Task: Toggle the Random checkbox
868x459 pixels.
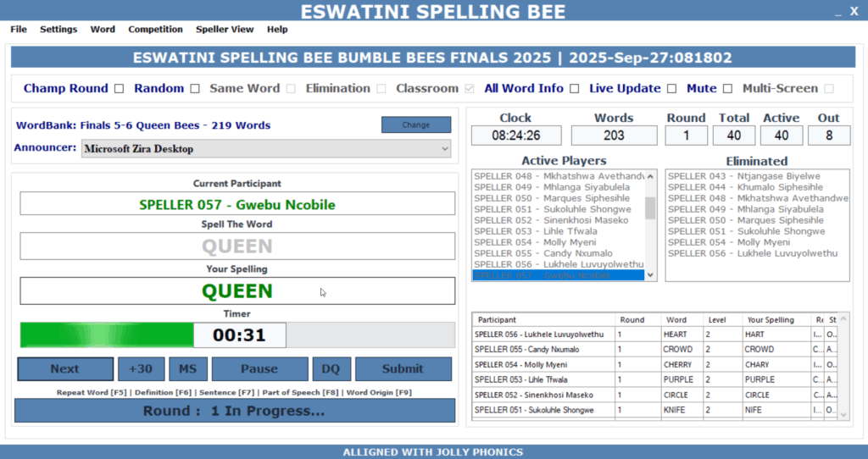Action: pos(195,88)
